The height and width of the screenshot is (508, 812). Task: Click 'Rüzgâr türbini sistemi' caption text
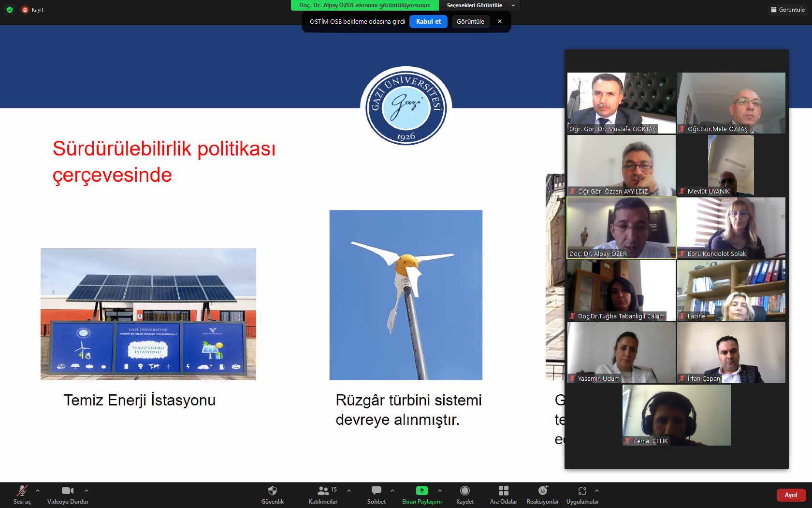click(x=409, y=401)
